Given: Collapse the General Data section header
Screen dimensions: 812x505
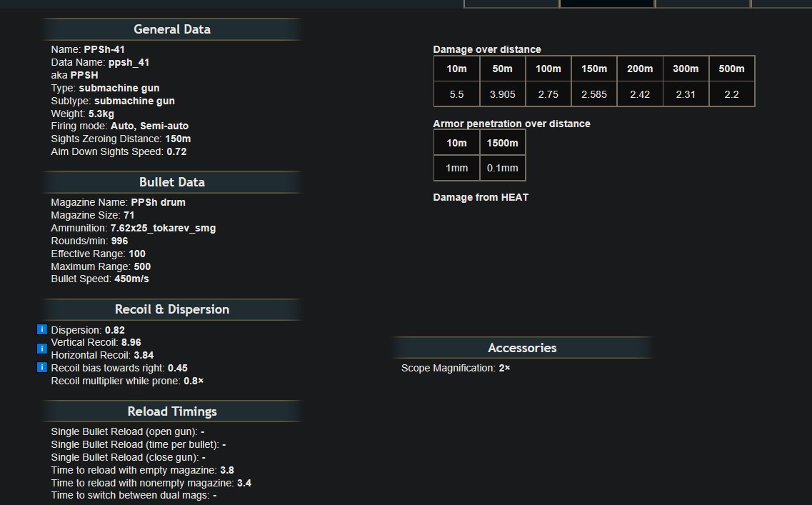Looking at the screenshot, I should [171, 29].
